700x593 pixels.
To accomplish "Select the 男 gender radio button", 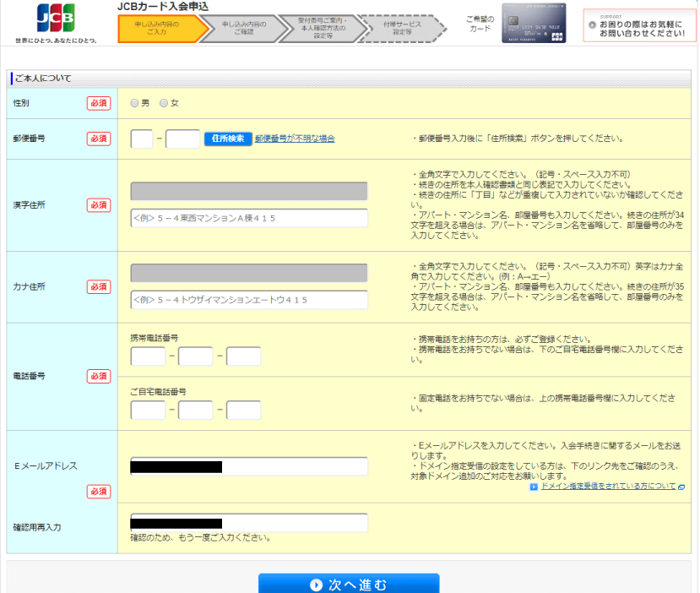I will (x=134, y=103).
